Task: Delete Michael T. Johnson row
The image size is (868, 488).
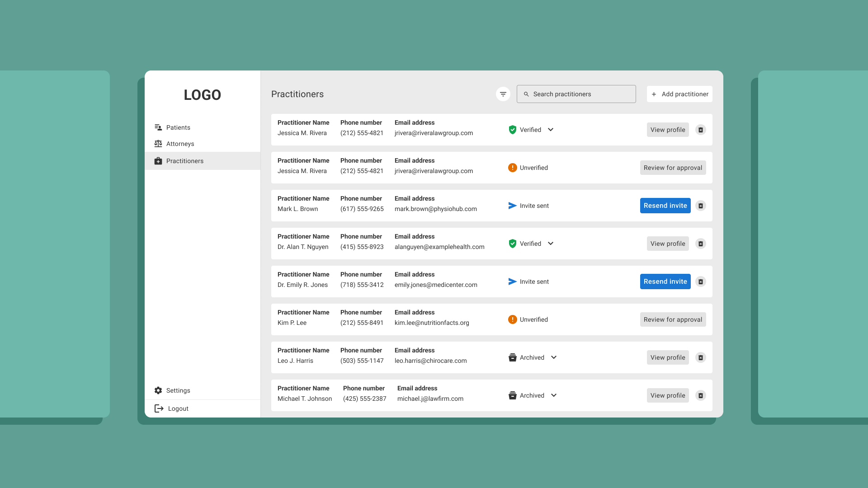Action: click(x=700, y=395)
